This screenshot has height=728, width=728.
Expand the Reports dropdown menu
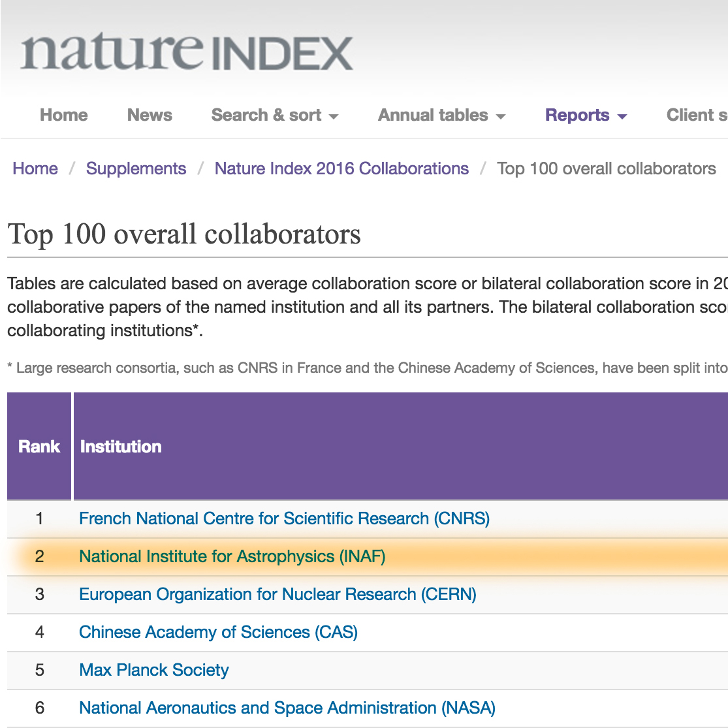[x=586, y=116]
